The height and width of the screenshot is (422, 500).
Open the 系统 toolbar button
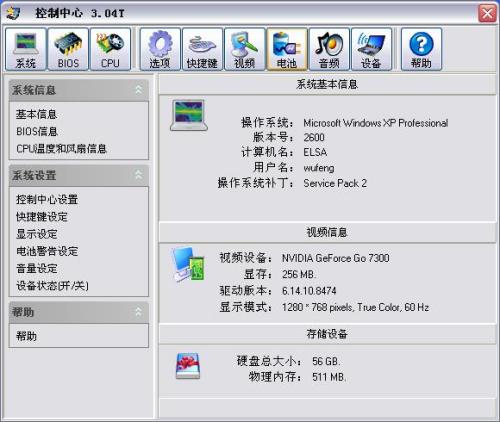(x=26, y=49)
